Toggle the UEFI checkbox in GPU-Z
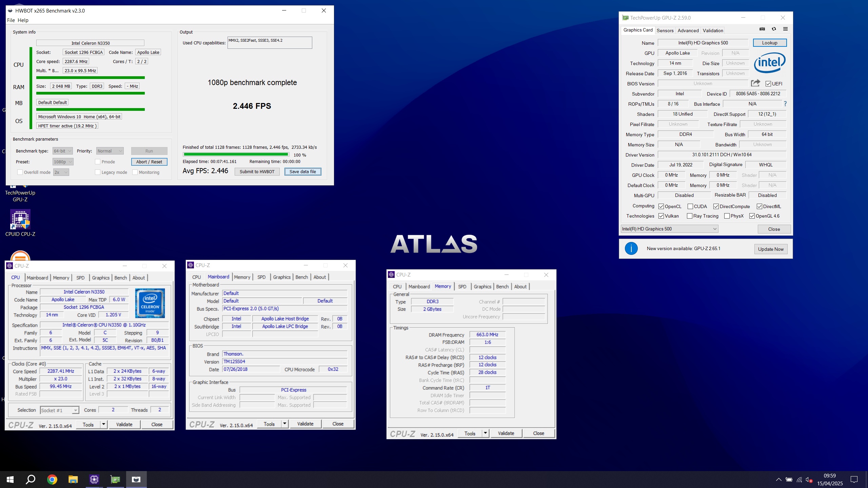Image resolution: width=868 pixels, height=488 pixels. pos(768,84)
